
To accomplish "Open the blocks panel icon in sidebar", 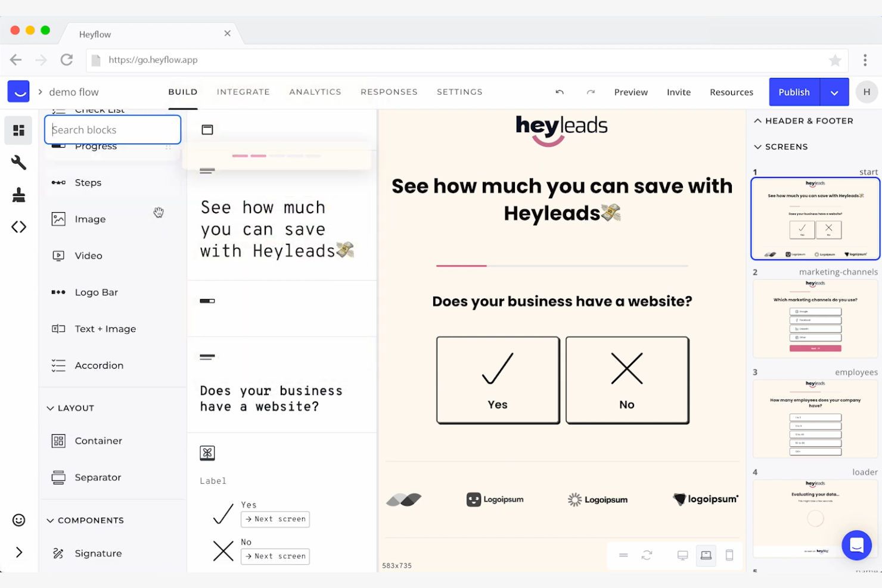I will pyautogui.click(x=18, y=130).
